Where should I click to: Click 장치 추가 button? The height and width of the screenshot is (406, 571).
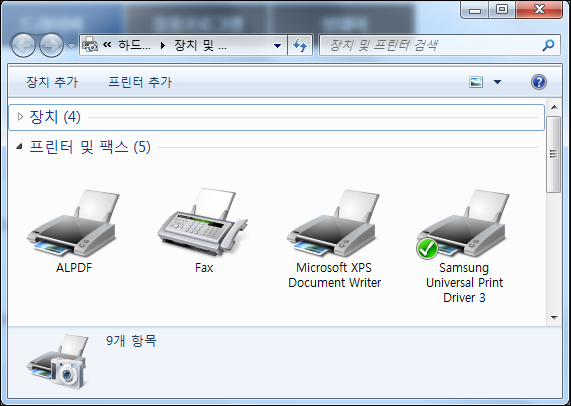click(52, 82)
